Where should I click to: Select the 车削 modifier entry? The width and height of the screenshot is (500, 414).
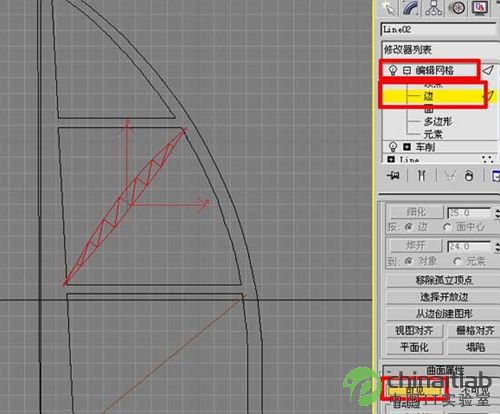pos(425,147)
